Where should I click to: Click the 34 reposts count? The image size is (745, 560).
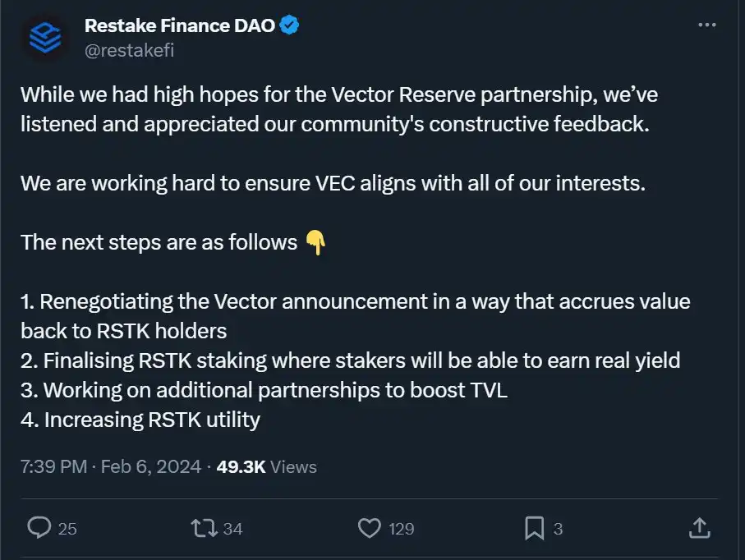232,529
